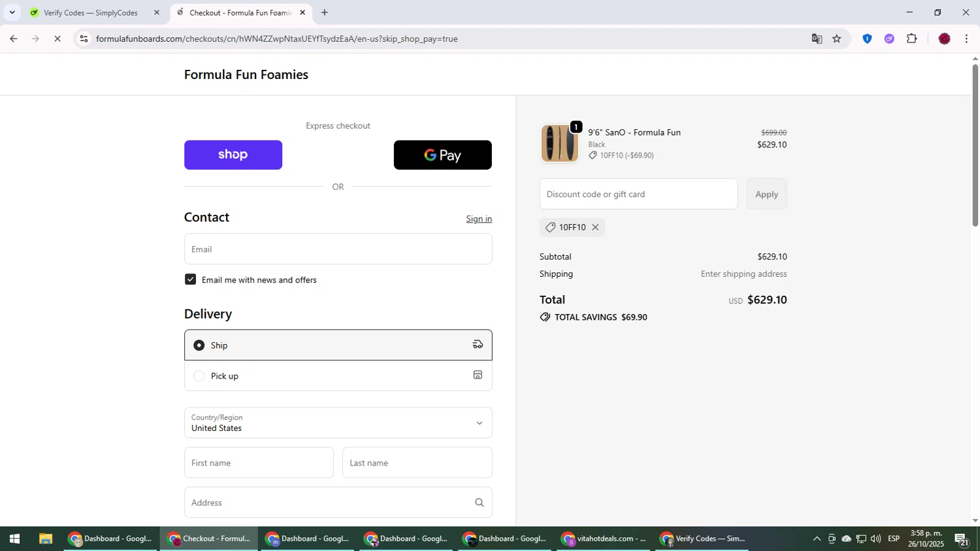The width and height of the screenshot is (980, 551).
Task: Click the ESP language indicator
Action: (x=894, y=539)
